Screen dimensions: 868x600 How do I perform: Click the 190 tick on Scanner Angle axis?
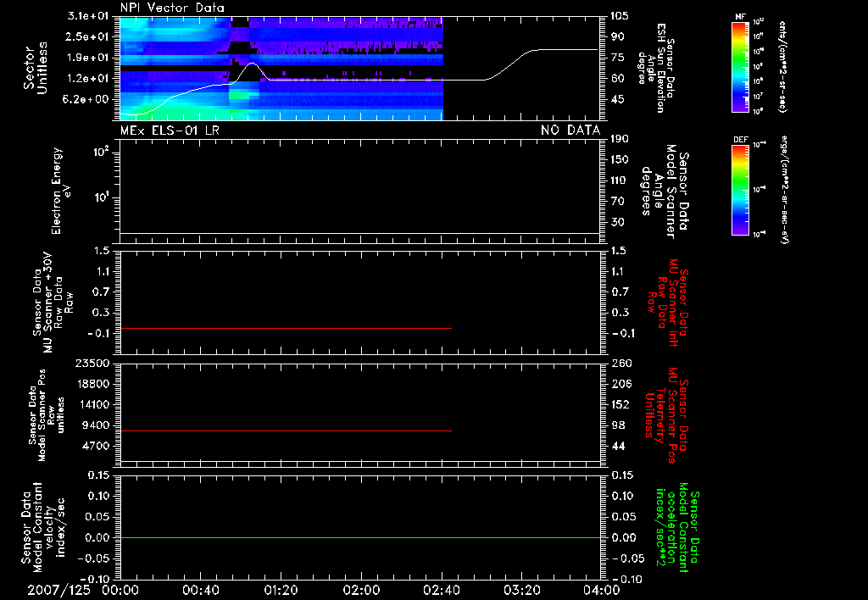pyautogui.click(x=620, y=139)
